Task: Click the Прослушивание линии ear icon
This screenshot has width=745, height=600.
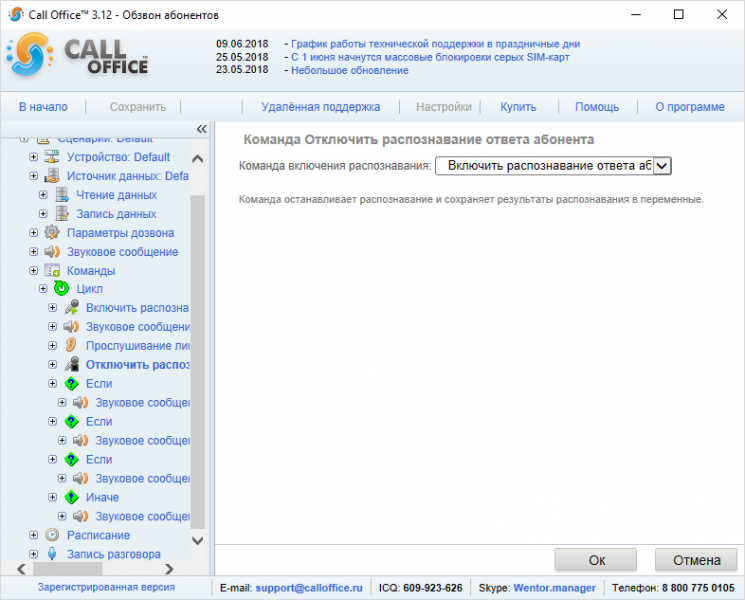Action: point(71,345)
